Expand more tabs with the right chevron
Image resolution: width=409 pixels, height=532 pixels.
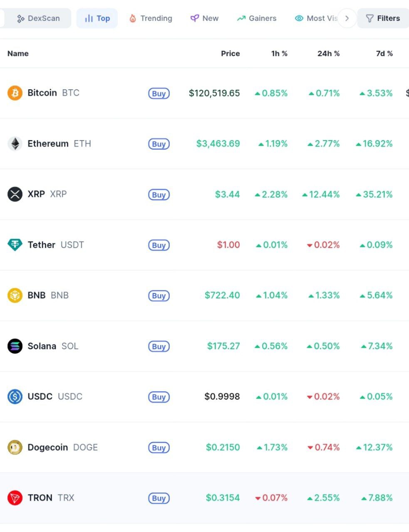(x=347, y=18)
